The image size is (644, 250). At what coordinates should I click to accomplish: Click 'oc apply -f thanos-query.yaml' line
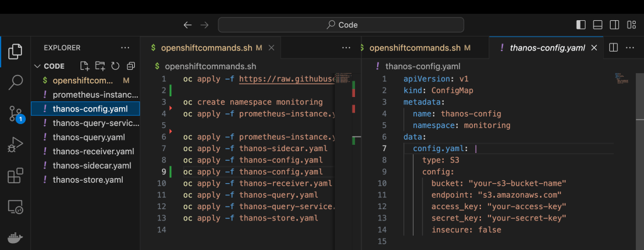(x=251, y=195)
